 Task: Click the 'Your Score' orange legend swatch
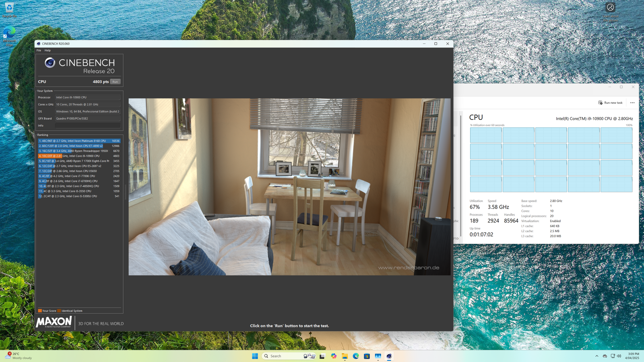[40, 311]
